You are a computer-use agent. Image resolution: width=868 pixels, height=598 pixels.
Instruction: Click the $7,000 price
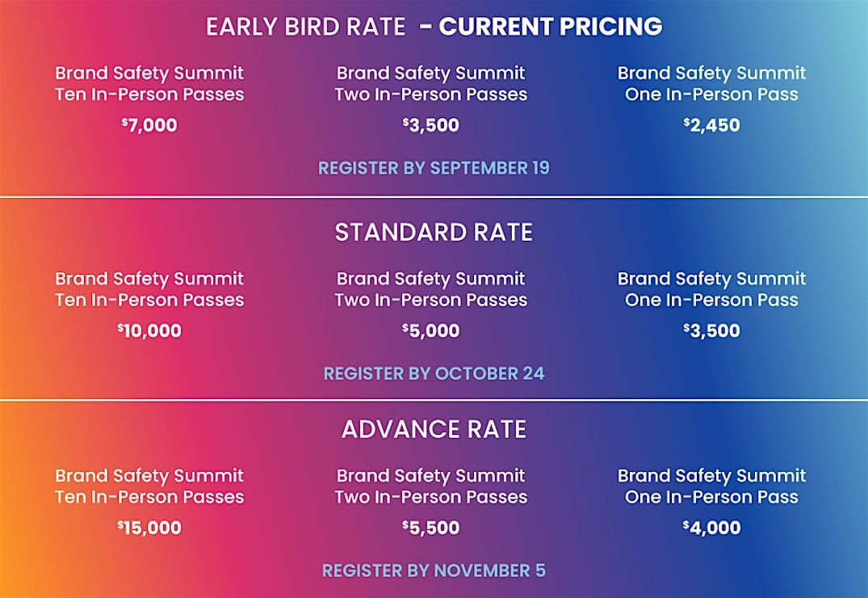click(x=149, y=125)
